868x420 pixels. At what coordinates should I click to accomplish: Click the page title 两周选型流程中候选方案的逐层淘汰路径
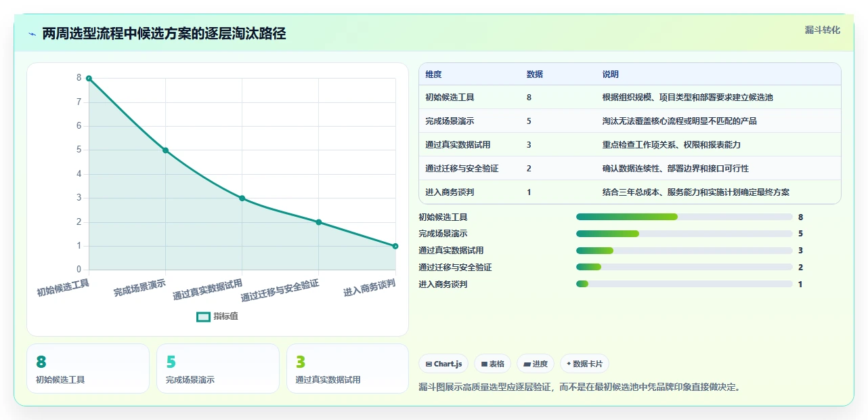[164, 34]
